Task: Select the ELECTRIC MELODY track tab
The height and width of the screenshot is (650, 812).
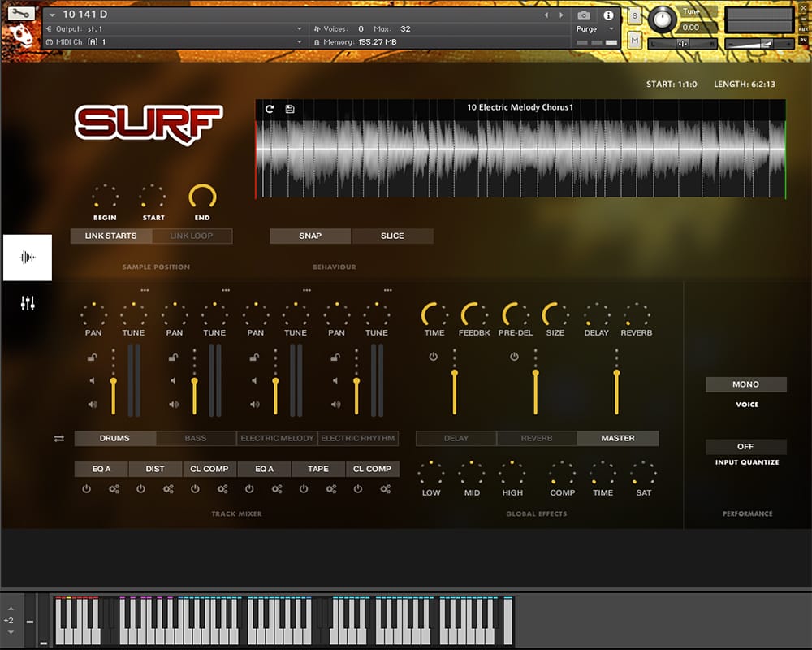Action: 277,439
